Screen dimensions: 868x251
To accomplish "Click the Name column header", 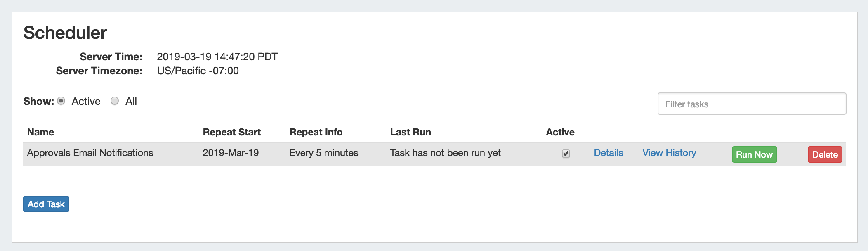I will coord(40,132).
